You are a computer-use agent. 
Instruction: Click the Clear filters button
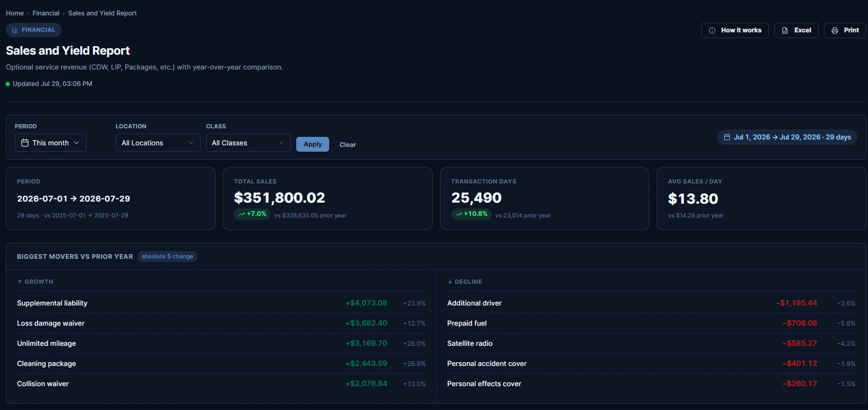point(348,144)
